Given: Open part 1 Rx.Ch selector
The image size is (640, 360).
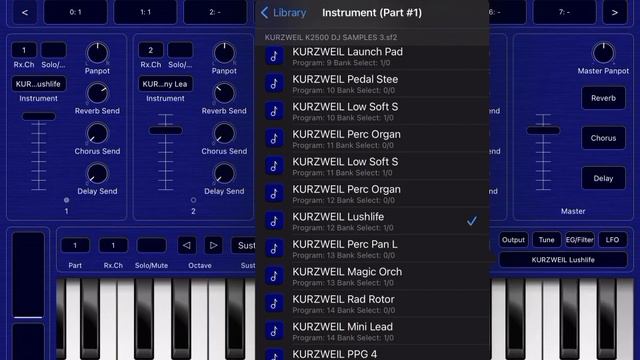Looking at the screenshot, I should point(24,50).
